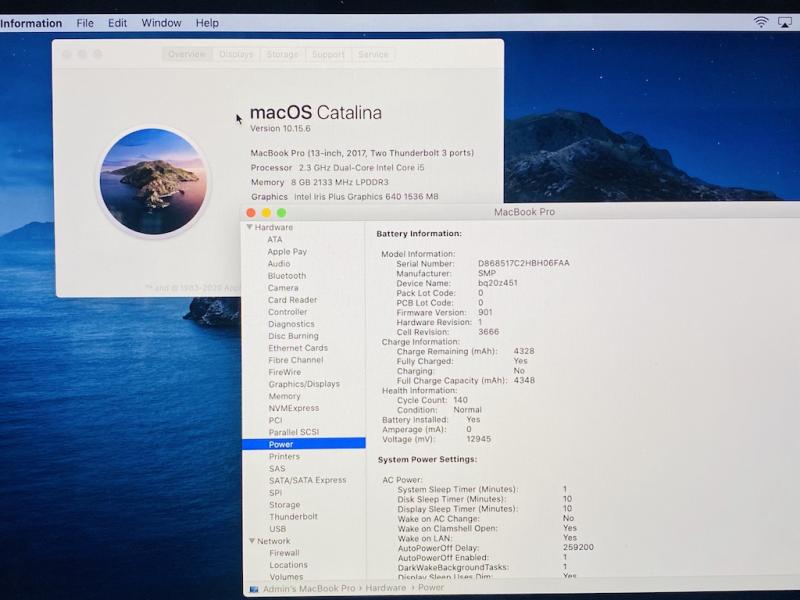Select NVMExpress in the sidebar
This screenshot has width=800, height=600.
pos(294,408)
